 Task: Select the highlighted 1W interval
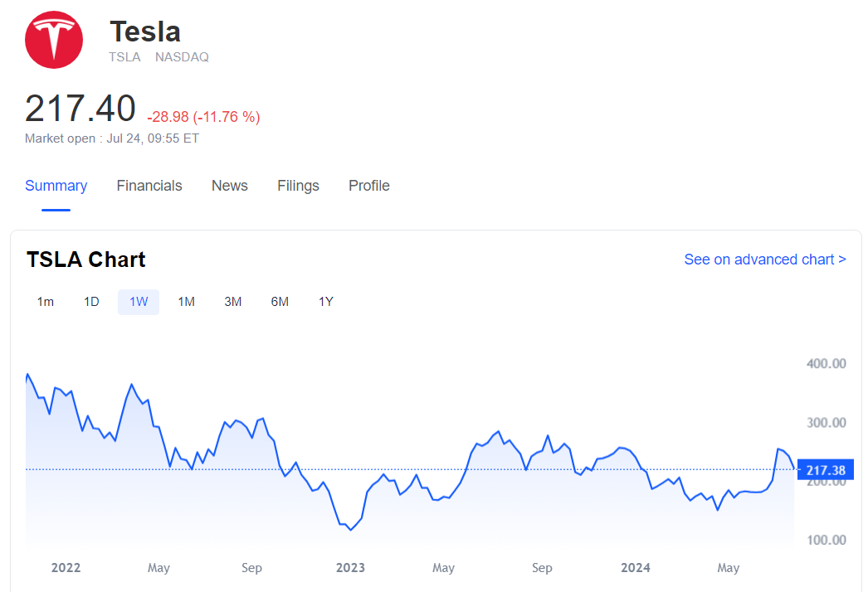139,302
